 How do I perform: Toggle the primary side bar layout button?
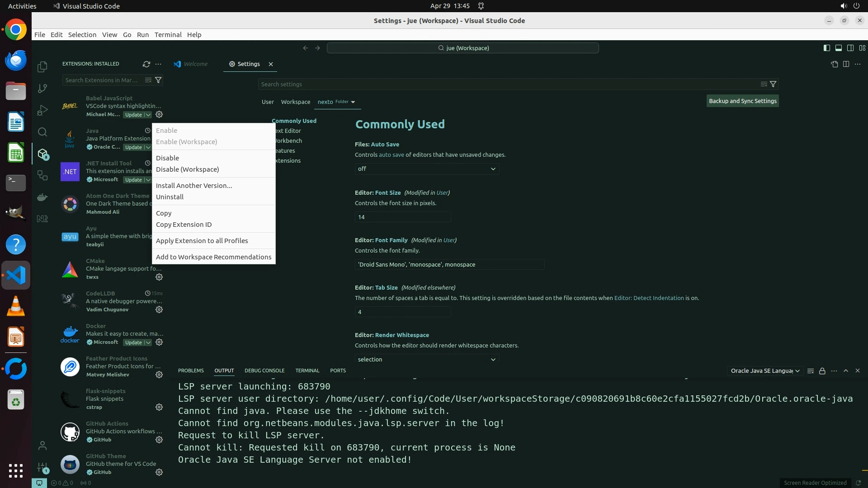pos(826,48)
